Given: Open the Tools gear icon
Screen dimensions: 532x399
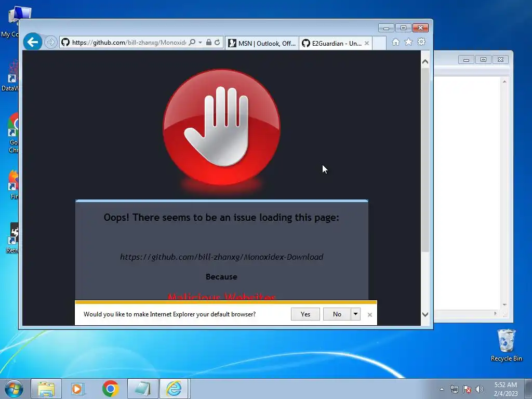Looking at the screenshot, I should point(421,42).
